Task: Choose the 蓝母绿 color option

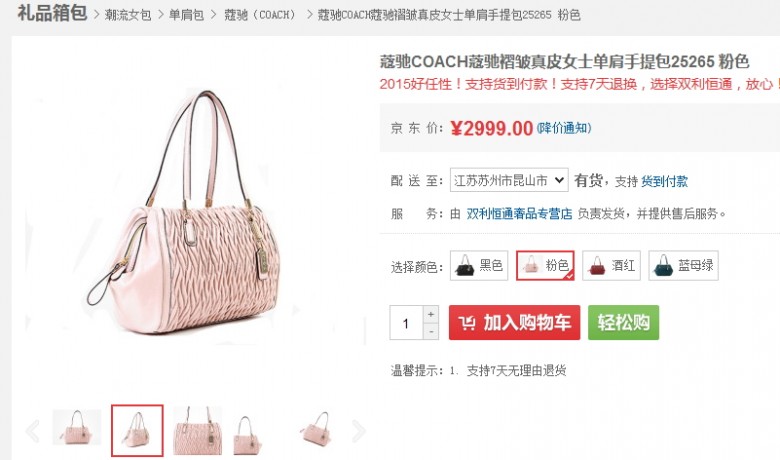Action: (683, 266)
